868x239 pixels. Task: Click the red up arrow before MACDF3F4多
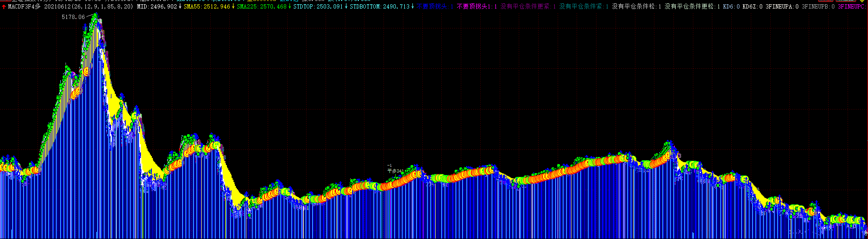click(x=4, y=7)
